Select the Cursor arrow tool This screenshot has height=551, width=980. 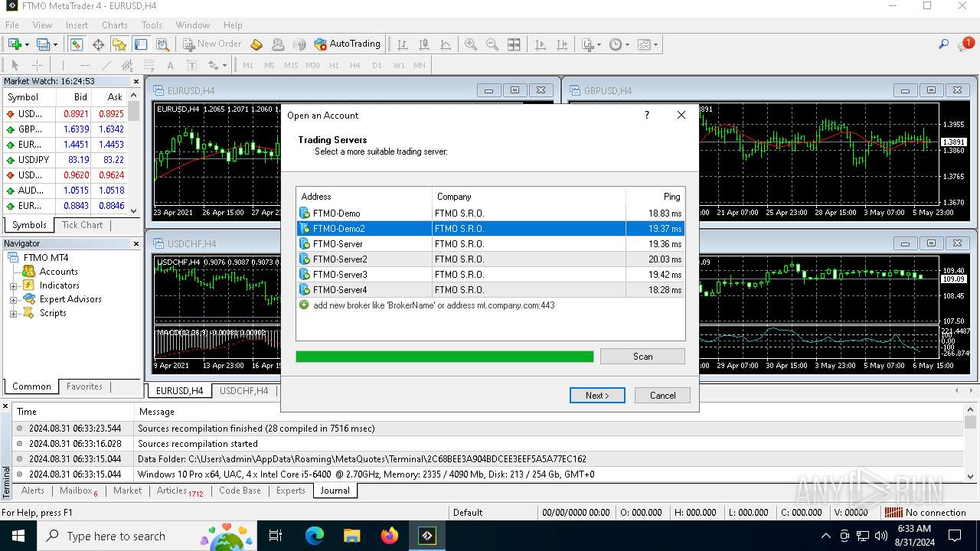pos(15,65)
